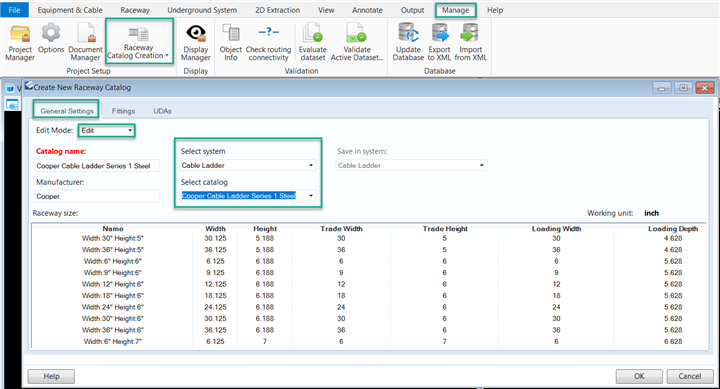Image resolution: width=720 pixels, height=389 pixels.
Task: Open the Edit Mode dropdown
Action: point(107,130)
